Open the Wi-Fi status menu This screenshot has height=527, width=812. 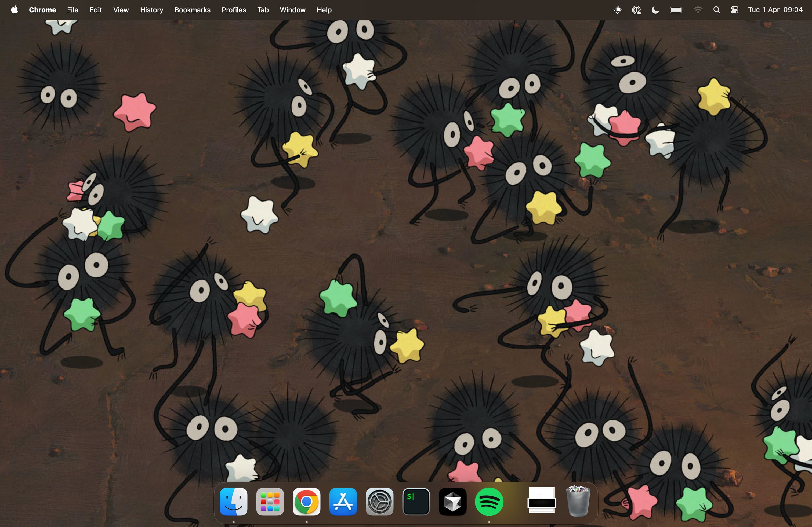click(x=698, y=10)
